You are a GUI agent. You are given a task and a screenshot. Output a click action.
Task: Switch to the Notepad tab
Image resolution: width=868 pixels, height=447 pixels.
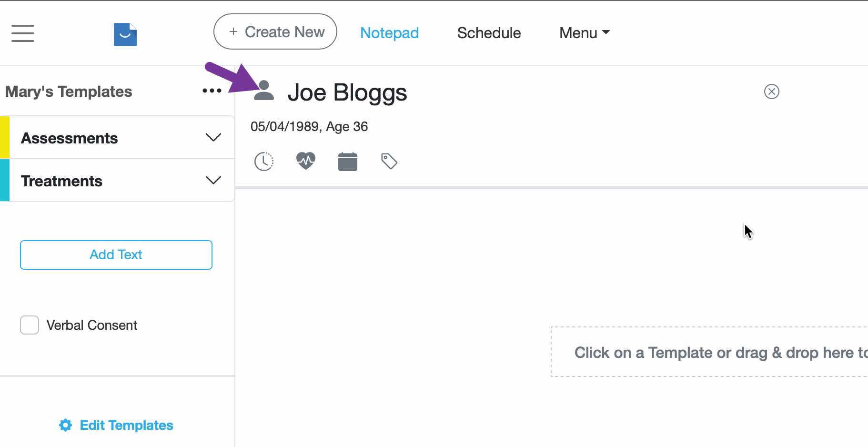[x=389, y=33]
